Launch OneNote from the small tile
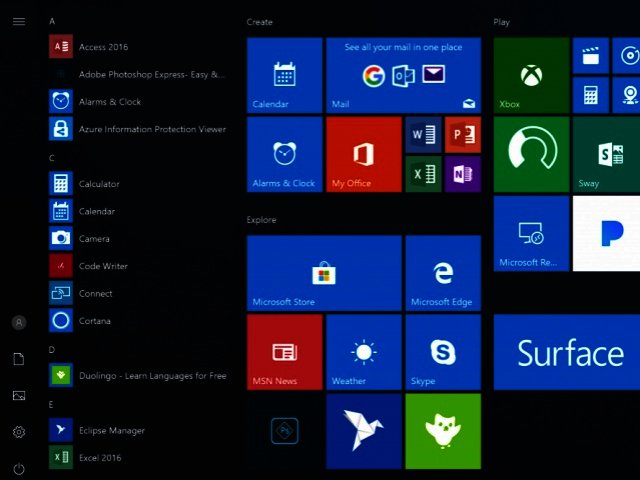 (463, 174)
